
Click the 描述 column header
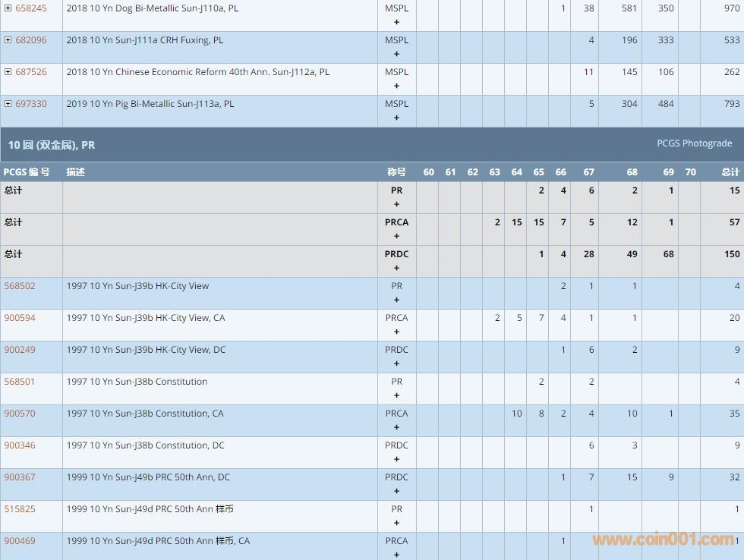[75, 172]
